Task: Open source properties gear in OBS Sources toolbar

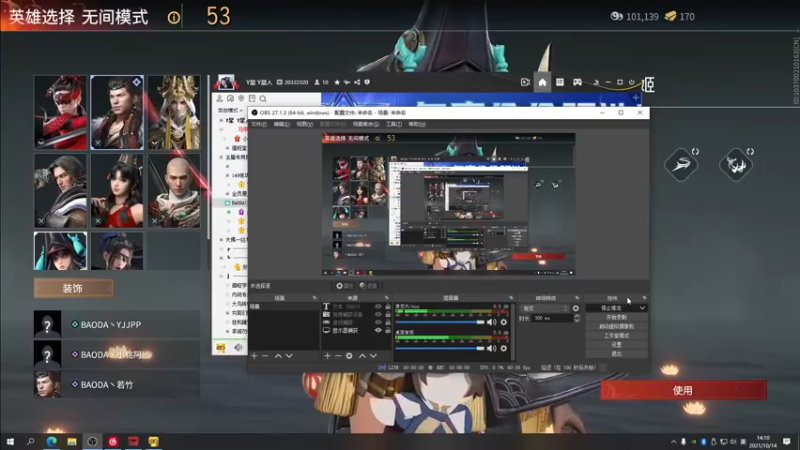Action: point(349,356)
